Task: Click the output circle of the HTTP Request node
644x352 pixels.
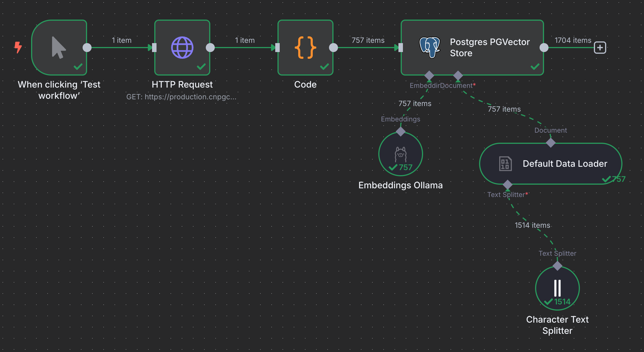Action: 210,48
